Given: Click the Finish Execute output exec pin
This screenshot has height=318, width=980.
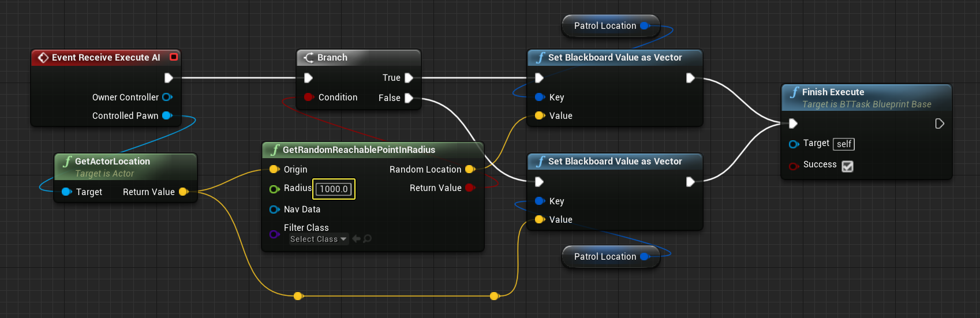Looking at the screenshot, I should click(940, 124).
